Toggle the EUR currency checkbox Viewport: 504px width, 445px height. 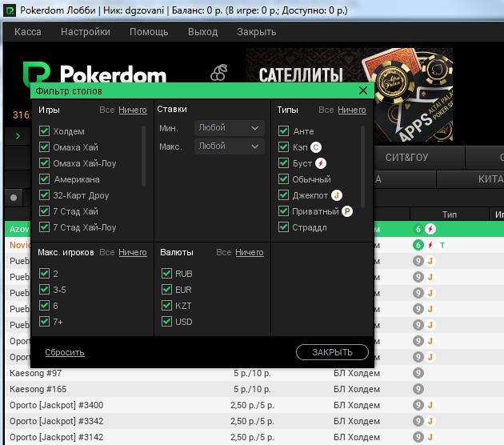point(167,290)
